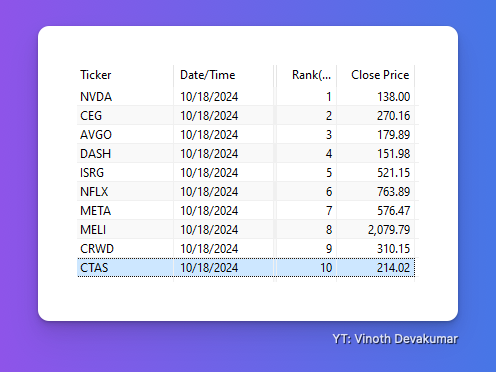Viewport: 496px width, 372px height.
Task: Sort by the Close Price column header
Action: click(375, 75)
